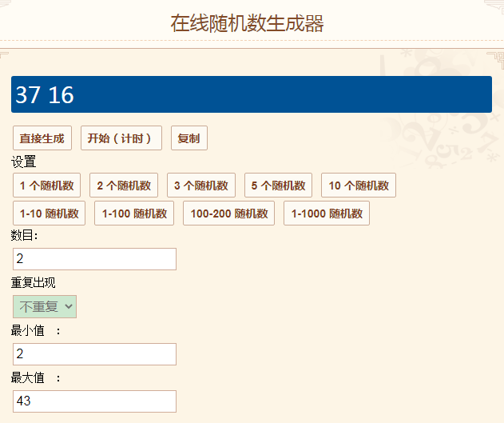Click the blue result bar showing 37 16

click(251, 95)
